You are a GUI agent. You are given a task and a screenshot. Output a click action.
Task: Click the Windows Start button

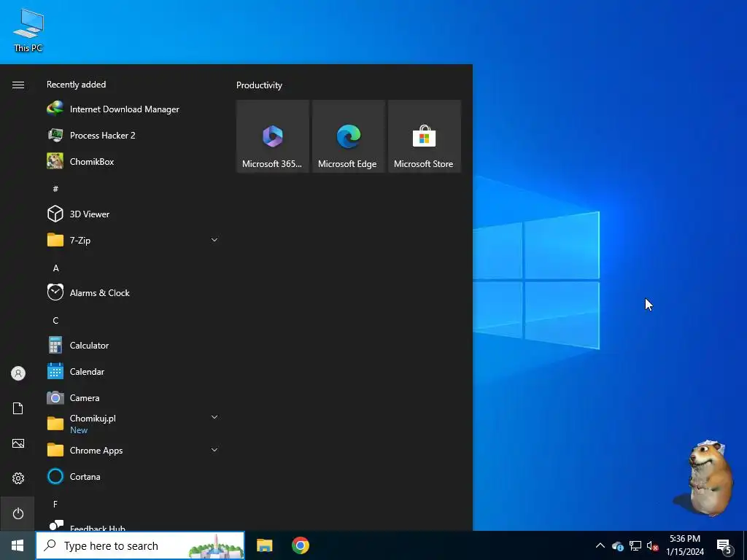pos(18,545)
